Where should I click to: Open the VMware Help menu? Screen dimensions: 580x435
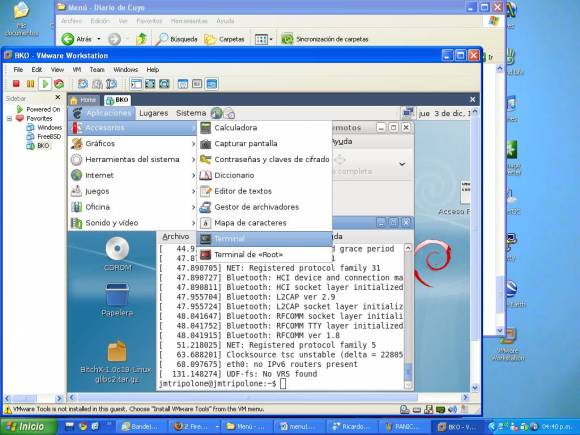tap(152, 70)
